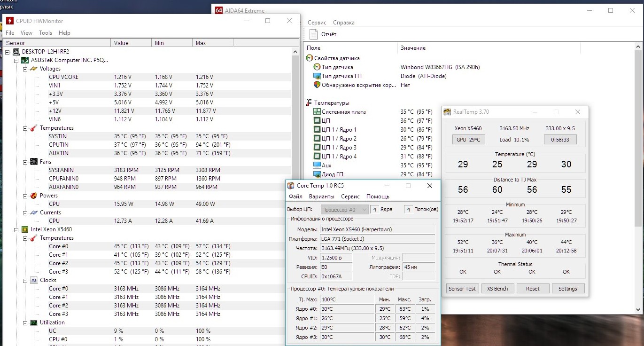
Task: Click the HWMonitor title bar lightning icon
Action: (x=9, y=21)
